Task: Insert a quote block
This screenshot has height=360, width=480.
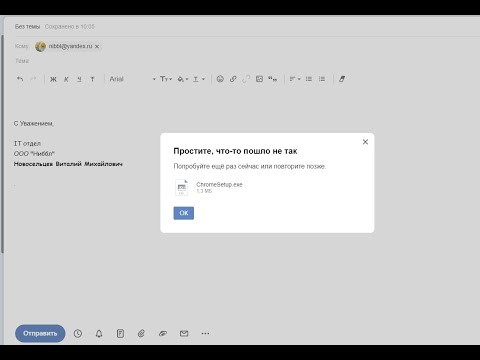Action: [272, 79]
